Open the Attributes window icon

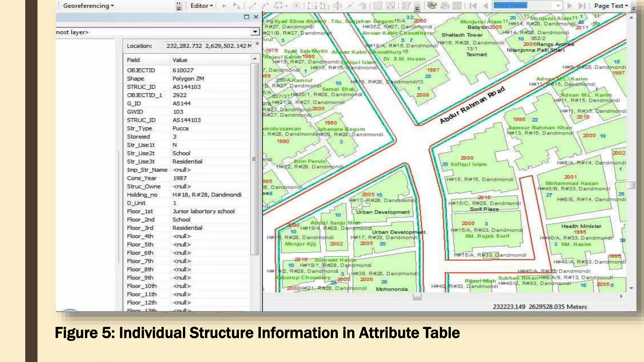pos(378,6)
